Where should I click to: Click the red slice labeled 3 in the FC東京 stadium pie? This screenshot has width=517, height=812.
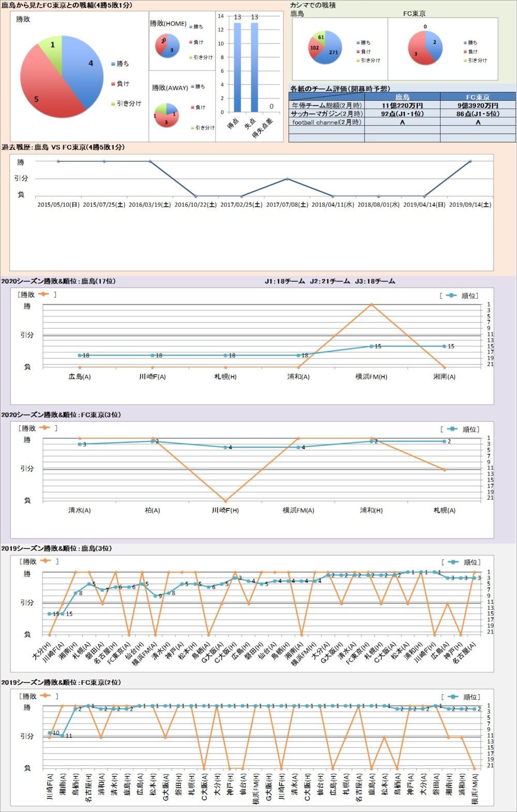pyautogui.click(x=418, y=54)
